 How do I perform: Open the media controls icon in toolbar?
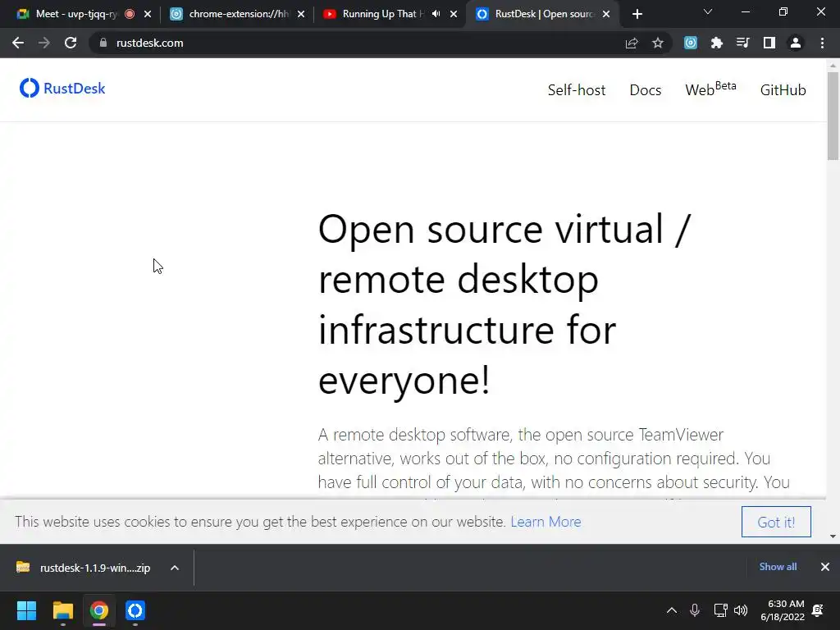coord(743,43)
